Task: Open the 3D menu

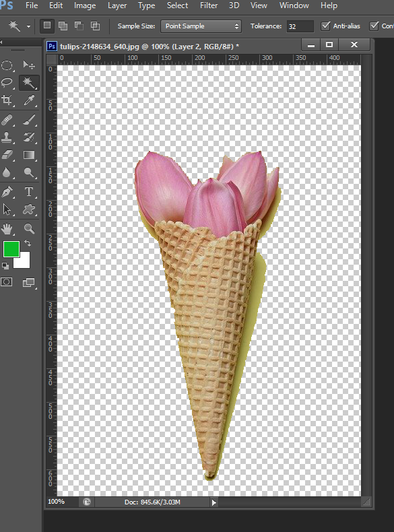Action: [x=234, y=5]
